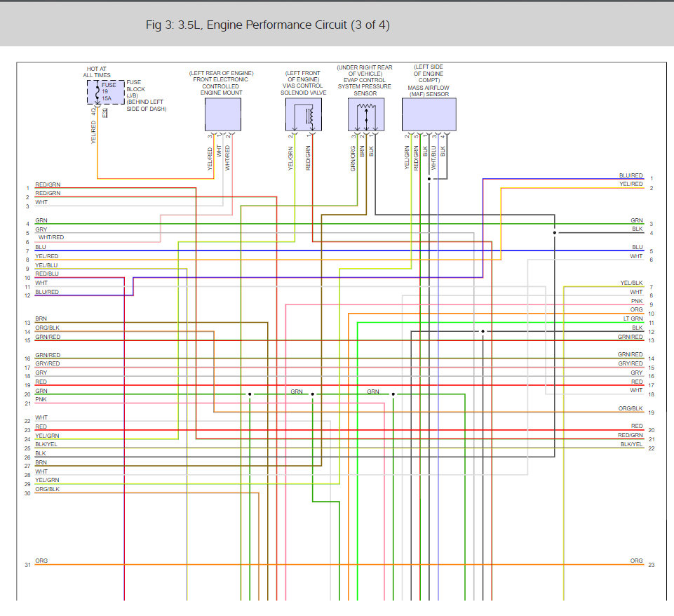Click the GRY/RED label beside right number 15
The image size is (674, 616).
(631, 363)
